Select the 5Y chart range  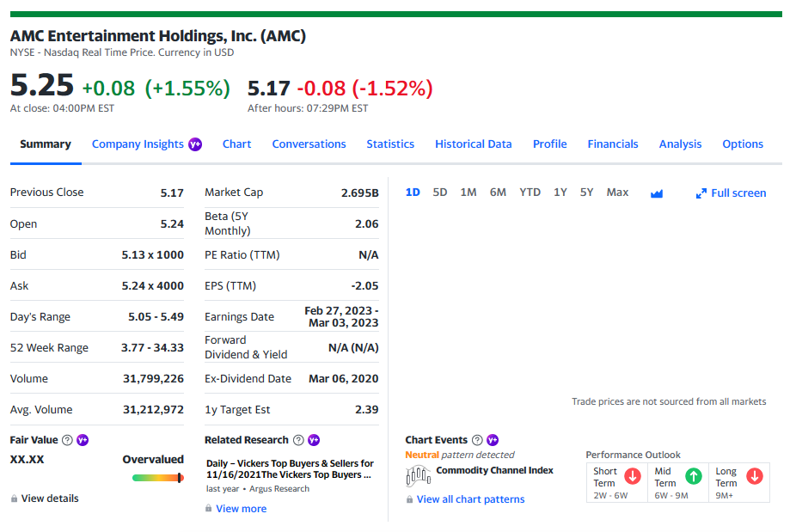tap(587, 193)
